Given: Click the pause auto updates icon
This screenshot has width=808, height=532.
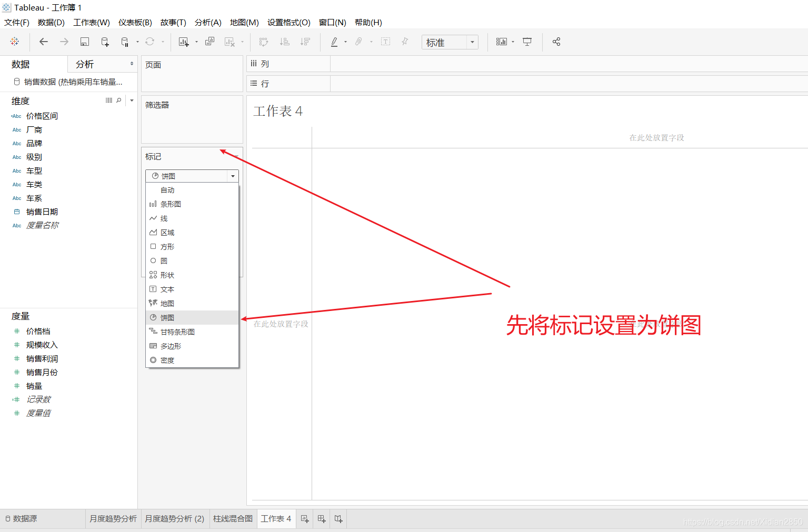Looking at the screenshot, I should (125, 42).
